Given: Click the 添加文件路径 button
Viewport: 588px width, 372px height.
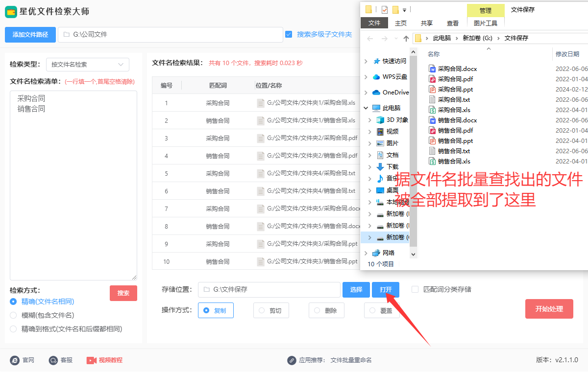Looking at the screenshot, I should click(x=30, y=35).
